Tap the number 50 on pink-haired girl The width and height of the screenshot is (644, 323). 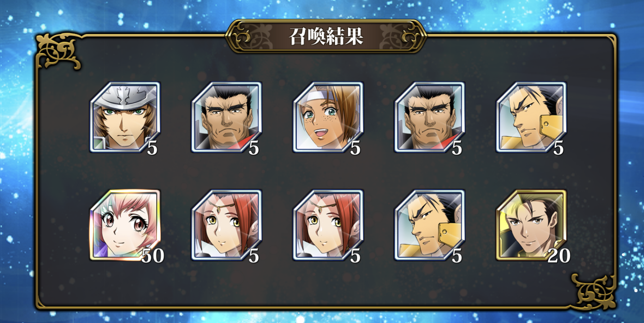tap(153, 256)
